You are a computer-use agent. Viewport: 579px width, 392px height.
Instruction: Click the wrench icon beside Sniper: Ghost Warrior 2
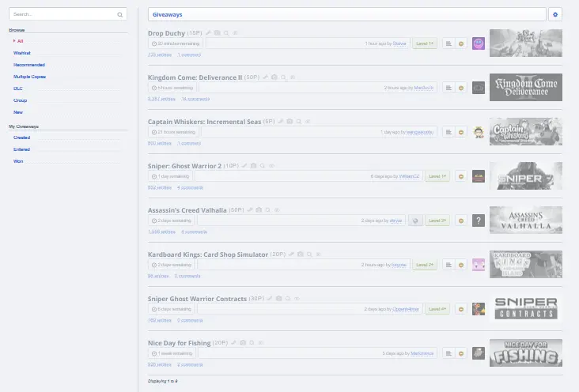244,166
